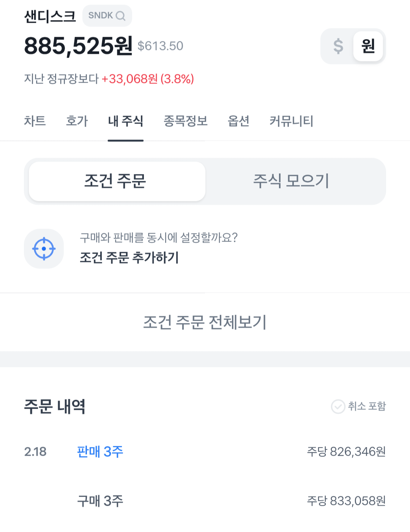The height and width of the screenshot is (532, 410).
Task: Click the checkmark circle icon next to 취소 포함
Action: (x=338, y=406)
